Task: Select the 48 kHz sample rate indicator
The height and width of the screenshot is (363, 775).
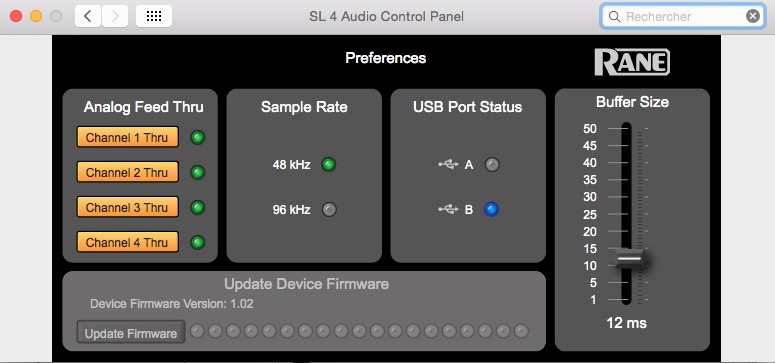Action: point(329,165)
